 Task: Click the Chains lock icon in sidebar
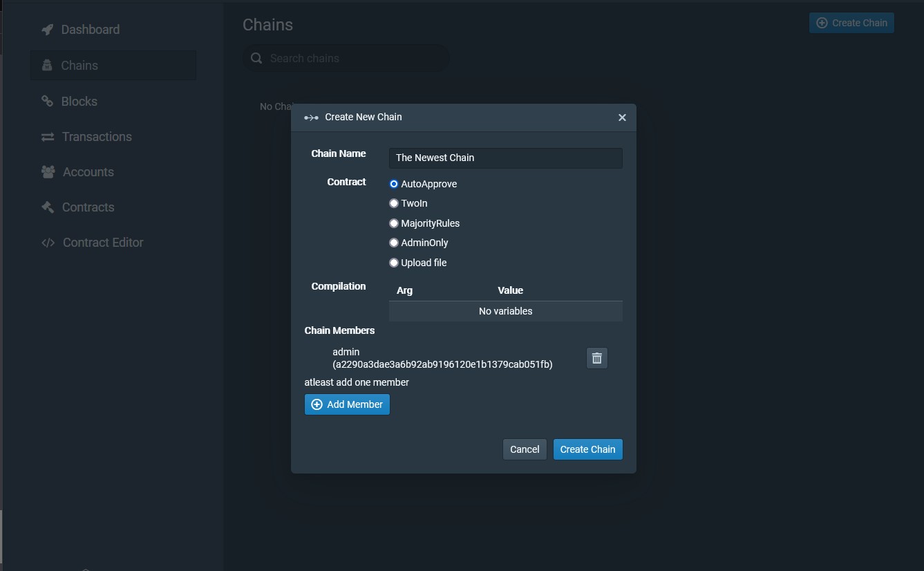(x=46, y=65)
